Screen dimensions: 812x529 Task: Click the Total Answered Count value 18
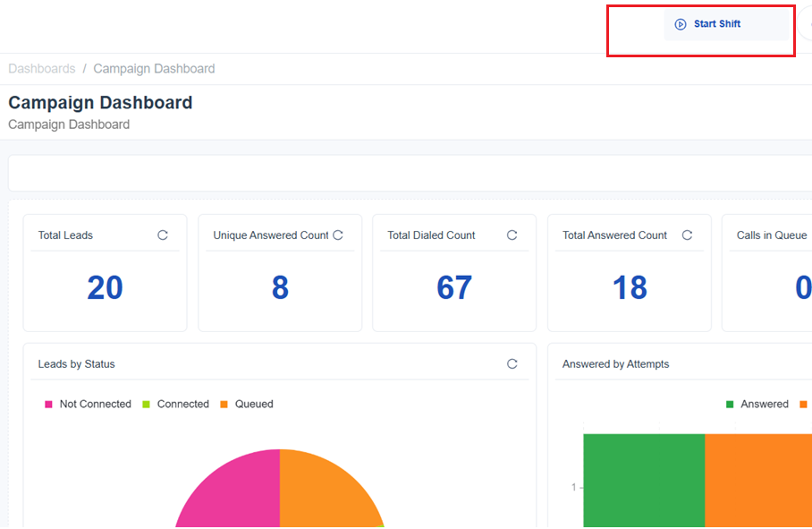[630, 287]
